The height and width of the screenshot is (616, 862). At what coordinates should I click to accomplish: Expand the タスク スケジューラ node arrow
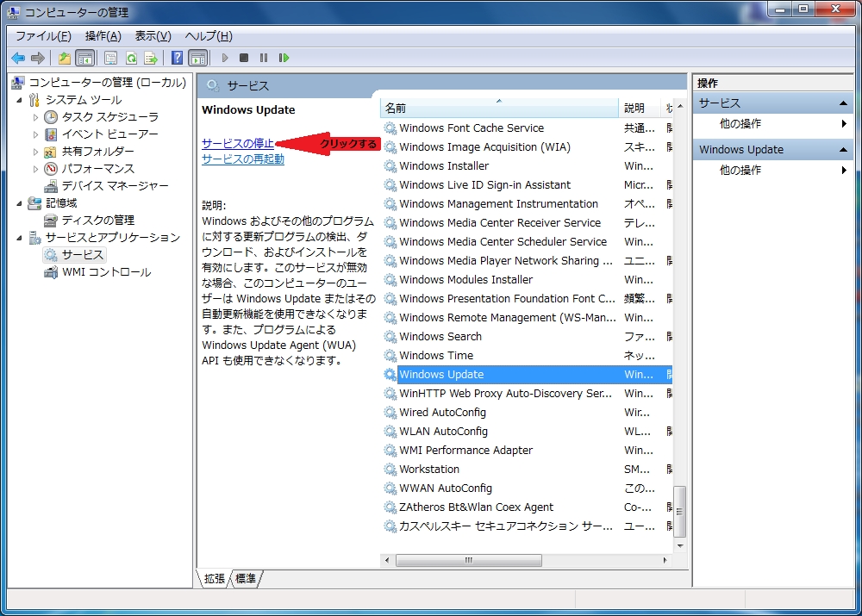tap(35, 117)
